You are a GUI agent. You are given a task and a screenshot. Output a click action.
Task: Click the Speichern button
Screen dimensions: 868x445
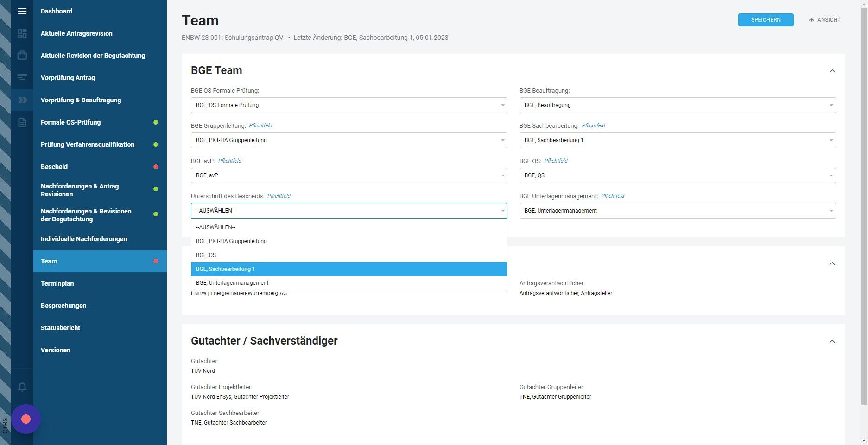coord(766,20)
